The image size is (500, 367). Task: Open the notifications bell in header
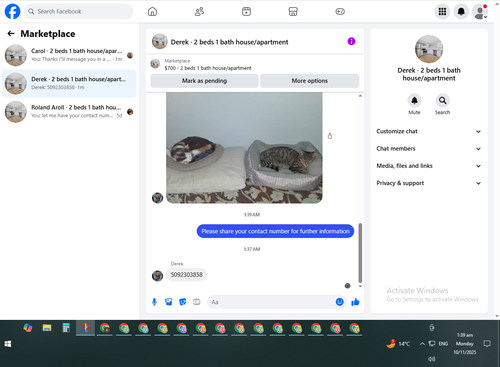click(x=461, y=12)
